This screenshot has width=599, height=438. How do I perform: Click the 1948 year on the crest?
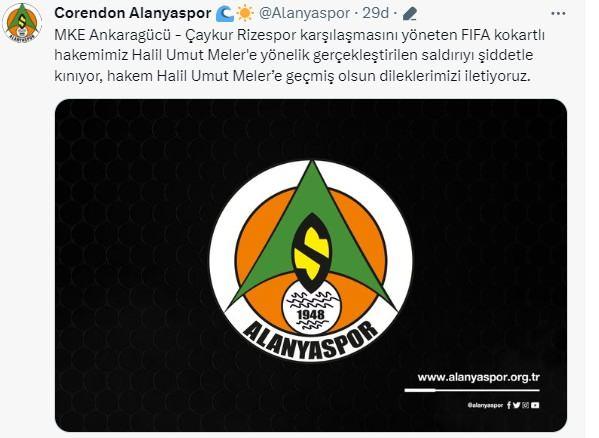(x=311, y=315)
